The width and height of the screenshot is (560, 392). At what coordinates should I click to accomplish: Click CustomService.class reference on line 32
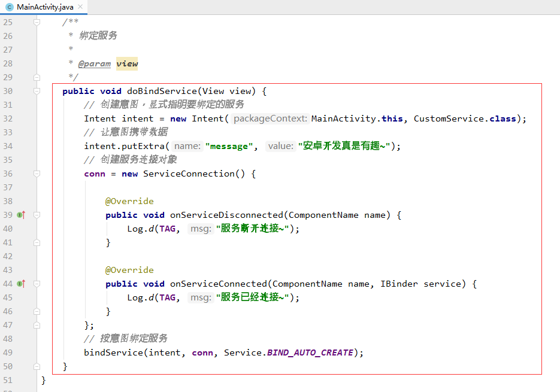(465, 118)
